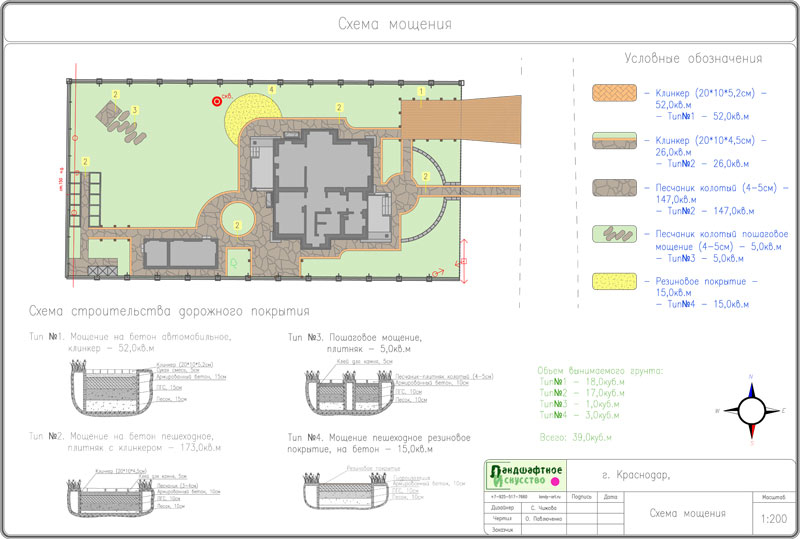Click the Тип №4 резиновое покрытие heading
This screenshot has width=800, height=539.
[379, 444]
